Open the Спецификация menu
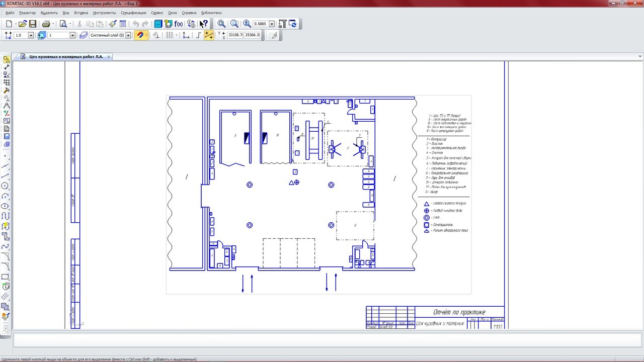Image resolution: width=644 pixels, height=362 pixels. pyautogui.click(x=134, y=13)
